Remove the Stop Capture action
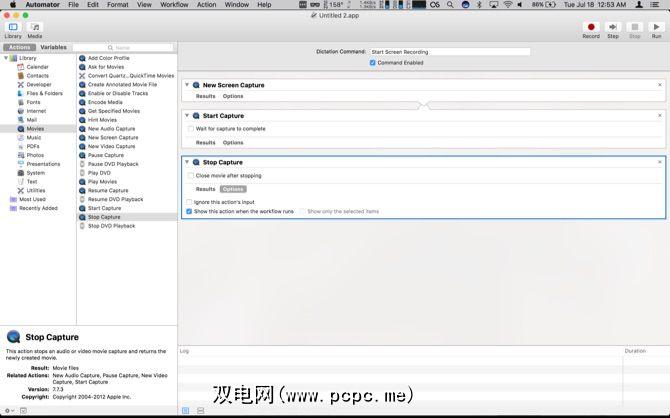 (660, 162)
